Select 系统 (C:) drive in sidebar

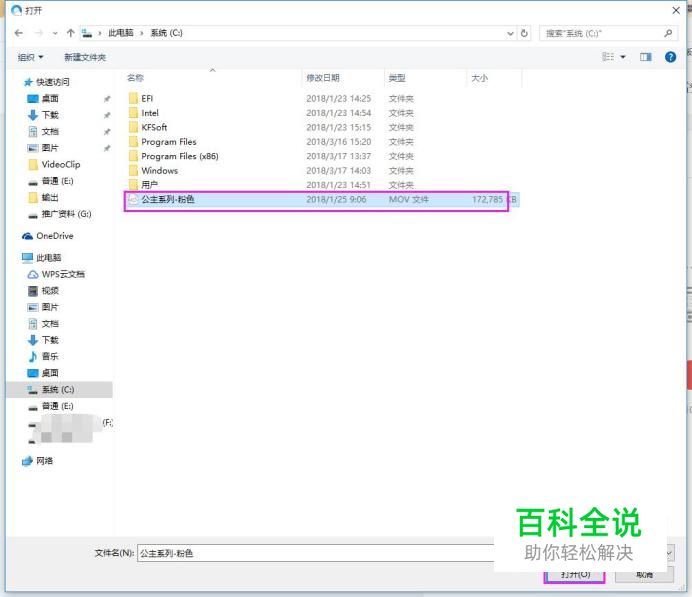click(58, 390)
